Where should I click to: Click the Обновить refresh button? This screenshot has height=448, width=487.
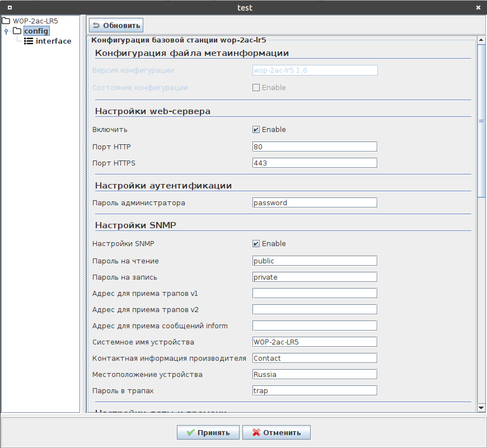[x=116, y=25]
